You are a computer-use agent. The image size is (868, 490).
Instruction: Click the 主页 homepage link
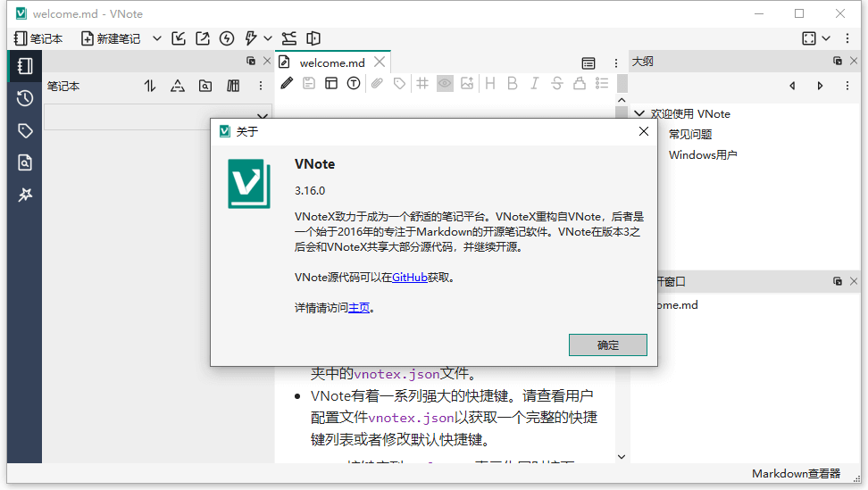click(x=359, y=308)
